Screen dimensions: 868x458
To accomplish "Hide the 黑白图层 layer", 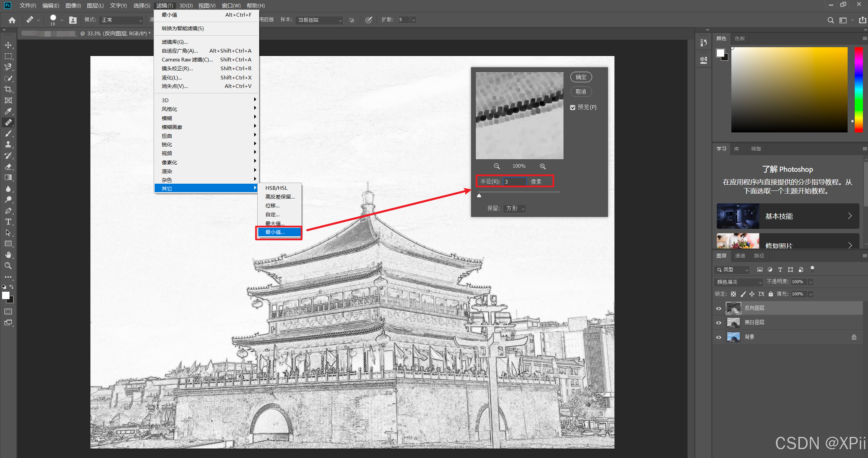I will pos(718,323).
